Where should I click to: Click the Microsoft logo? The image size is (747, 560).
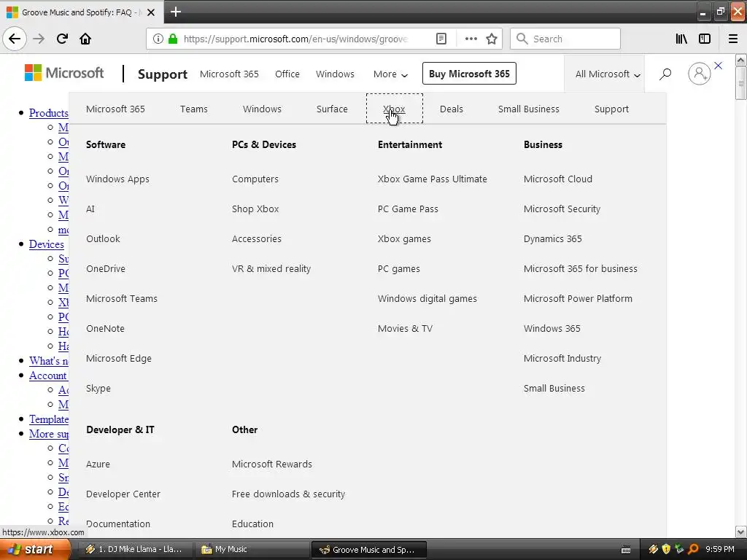coord(64,73)
